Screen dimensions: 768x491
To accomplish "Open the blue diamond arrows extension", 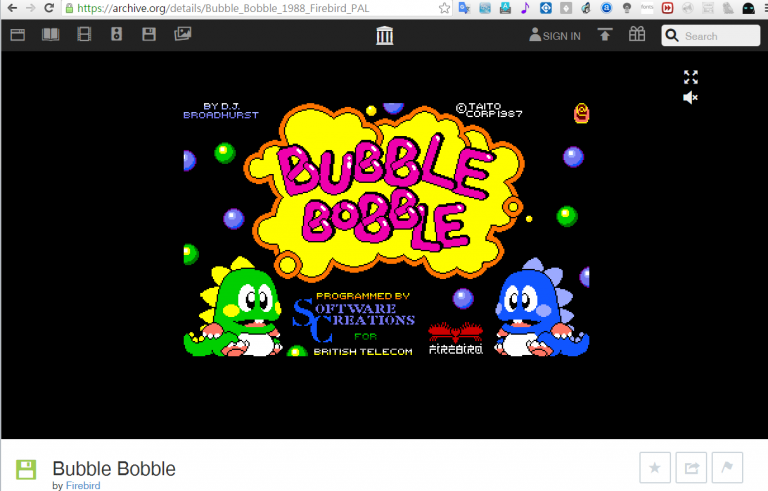I will 546,8.
